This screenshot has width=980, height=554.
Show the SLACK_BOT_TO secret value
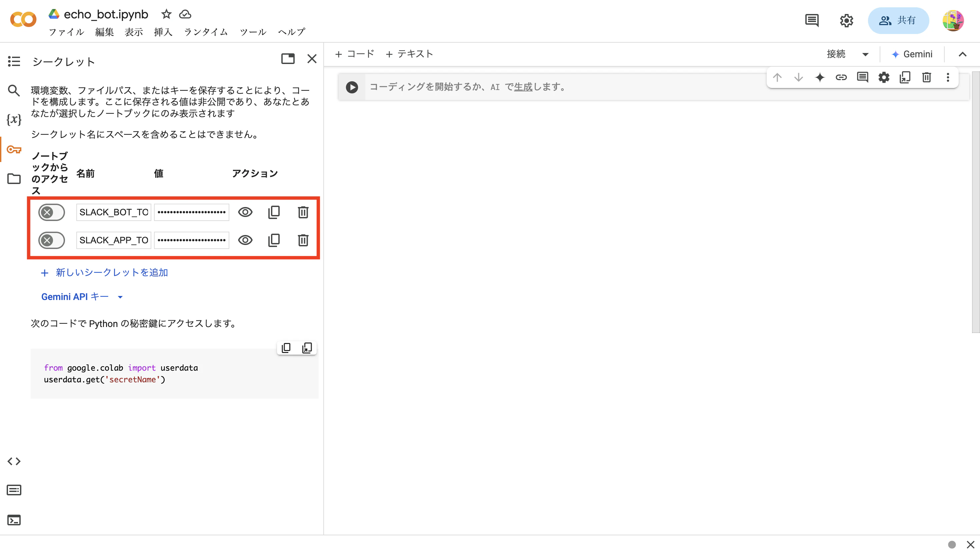pyautogui.click(x=245, y=212)
